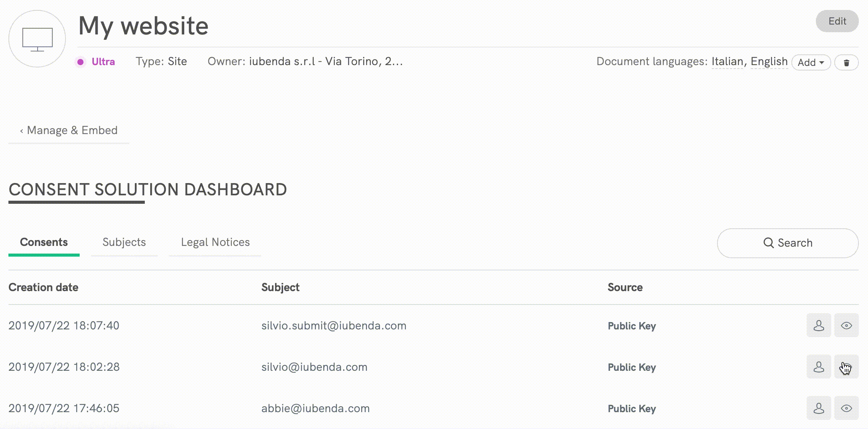Open the Search panel

pyautogui.click(x=788, y=243)
